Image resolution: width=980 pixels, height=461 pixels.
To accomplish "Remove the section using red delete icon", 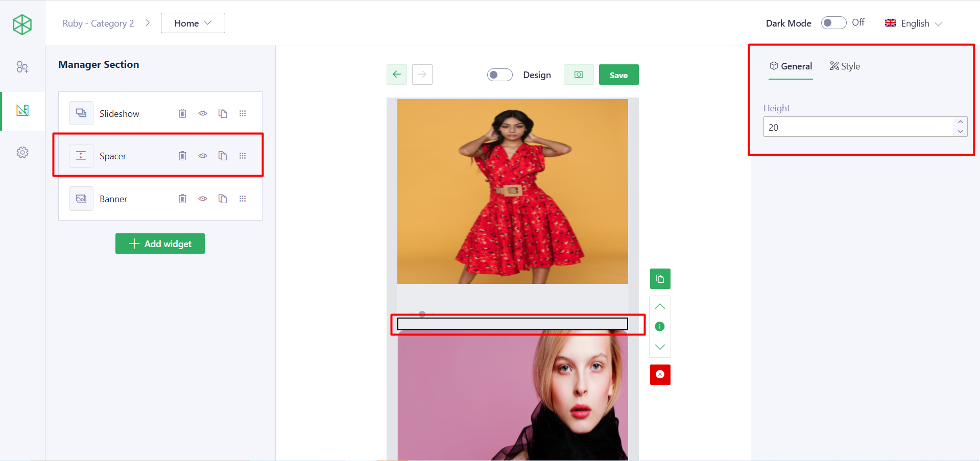I will [x=660, y=374].
